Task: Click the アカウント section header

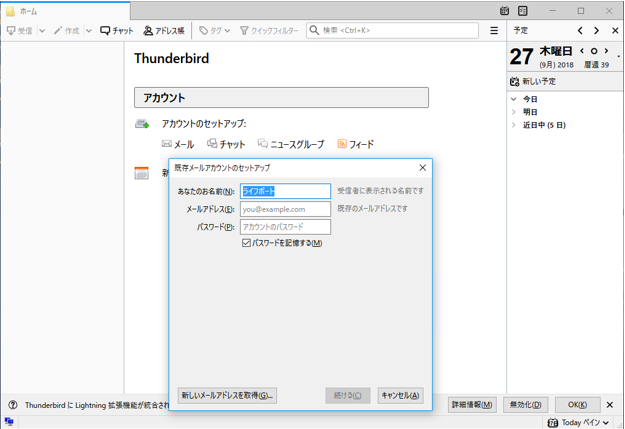Action: pos(281,98)
